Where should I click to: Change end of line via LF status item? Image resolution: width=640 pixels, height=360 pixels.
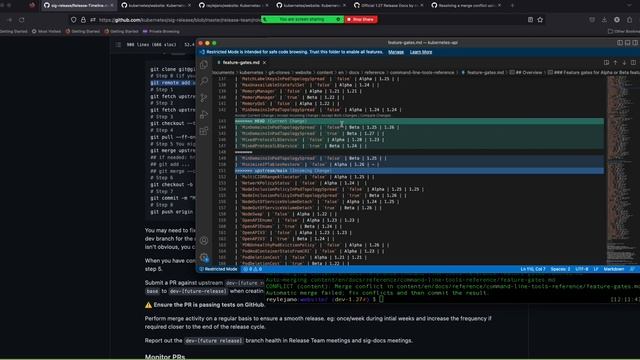tap(596, 269)
